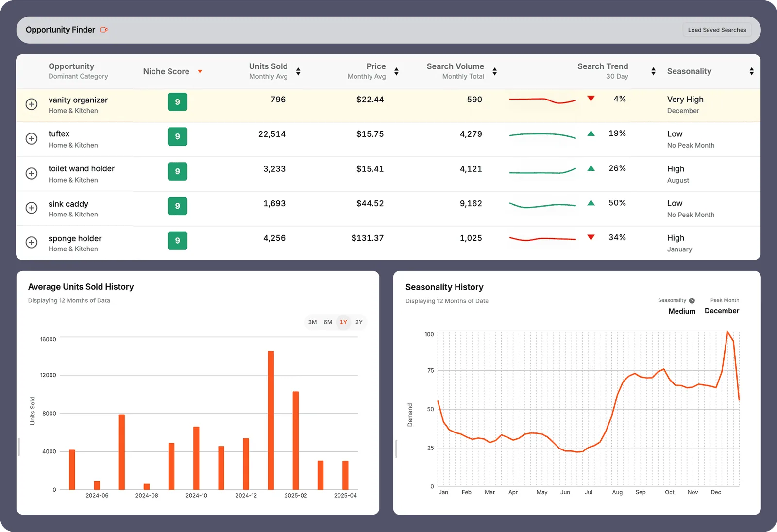Click the 'vanity organizer' opportunity name
This screenshot has width=777, height=532.
click(x=78, y=100)
